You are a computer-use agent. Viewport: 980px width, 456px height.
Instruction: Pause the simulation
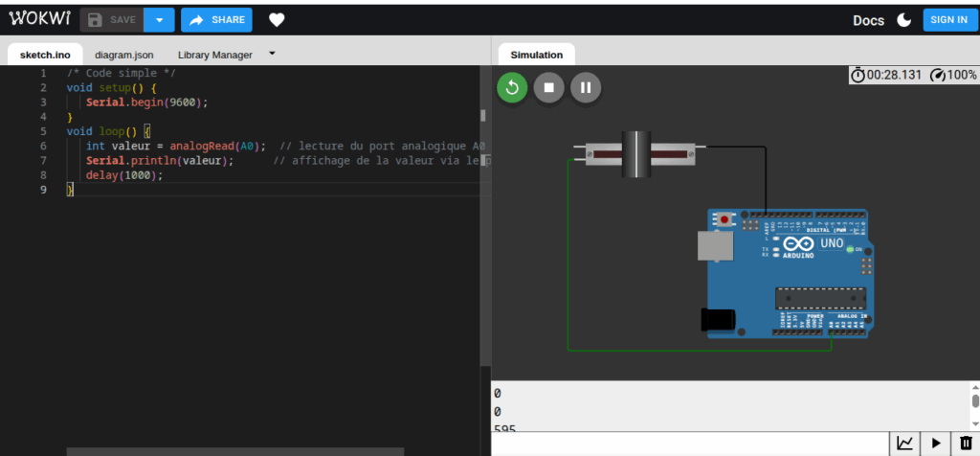tap(586, 88)
